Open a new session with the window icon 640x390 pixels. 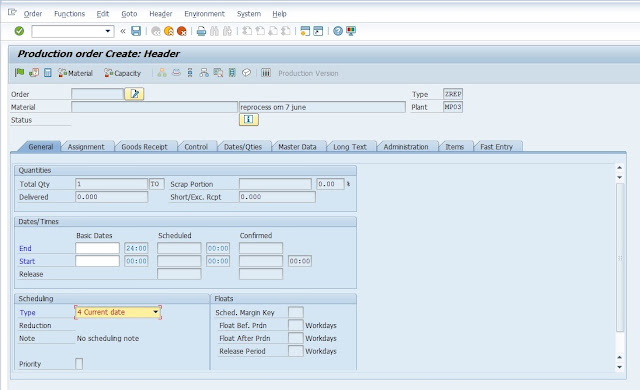[x=305, y=31]
